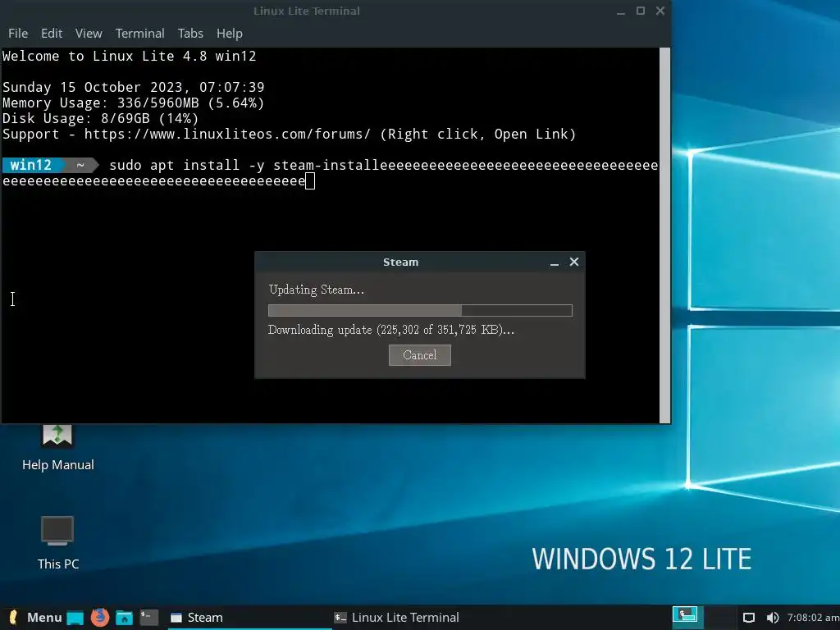The image size is (840, 630).
Task: Close the Steam update dialog
Action: tap(574, 262)
